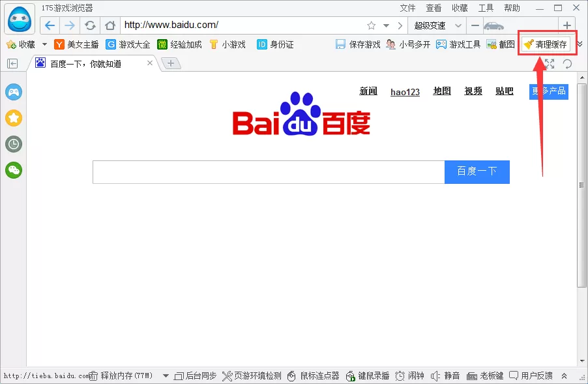Open 身份证 bookmark

tap(275, 44)
